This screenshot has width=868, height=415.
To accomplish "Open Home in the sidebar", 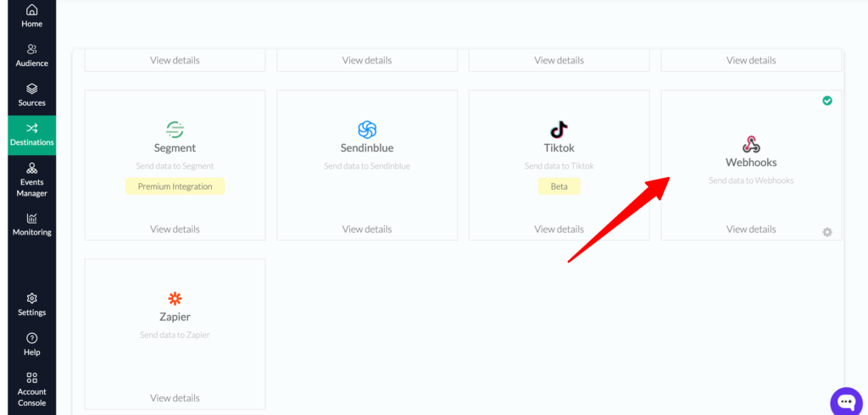I will [31, 15].
